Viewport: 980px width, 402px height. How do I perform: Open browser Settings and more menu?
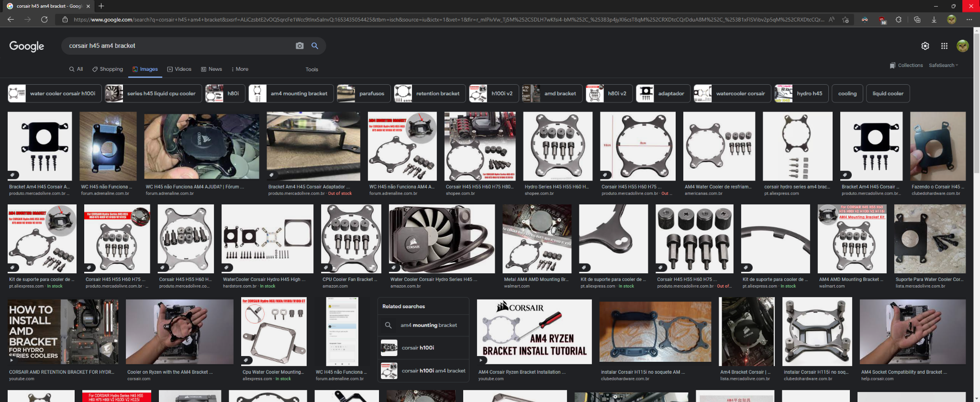click(969, 20)
